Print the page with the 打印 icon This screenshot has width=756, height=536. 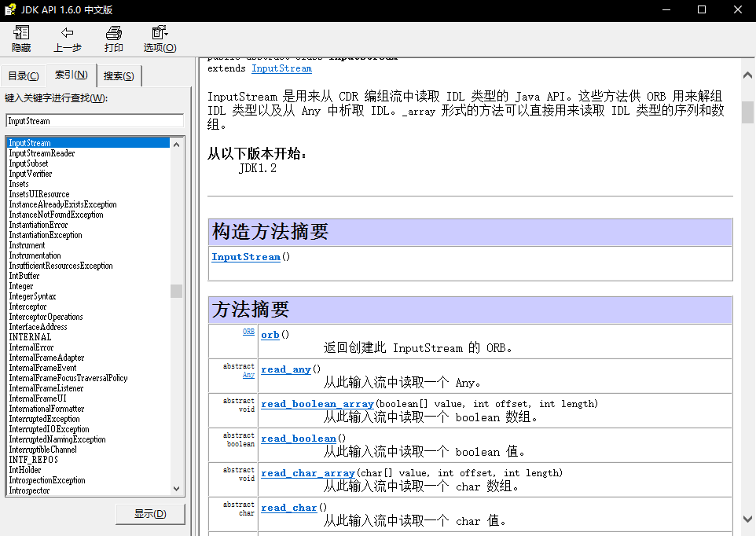pyautogui.click(x=114, y=39)
